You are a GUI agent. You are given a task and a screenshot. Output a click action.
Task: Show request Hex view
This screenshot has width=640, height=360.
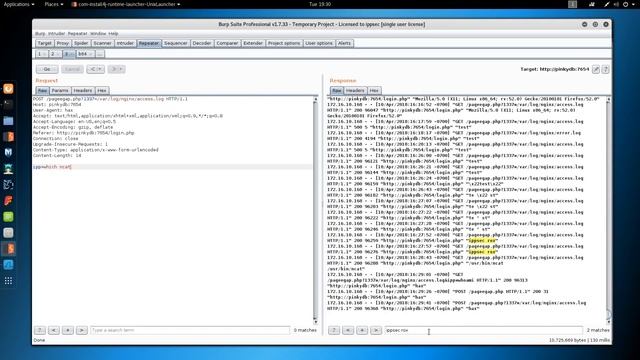point(102,91)
